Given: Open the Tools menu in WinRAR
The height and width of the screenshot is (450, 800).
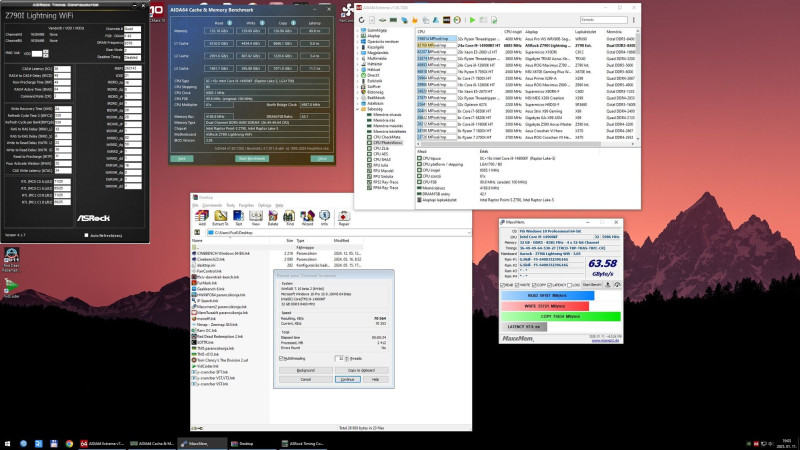Looking at the screenshot, I should point(231,206).
